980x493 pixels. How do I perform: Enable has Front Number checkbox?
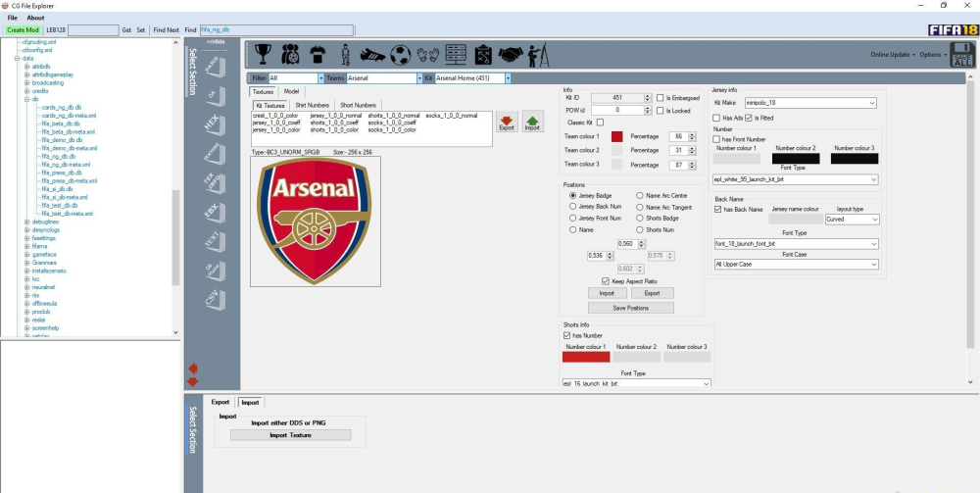pyautogui.click(x=717, y=139)
